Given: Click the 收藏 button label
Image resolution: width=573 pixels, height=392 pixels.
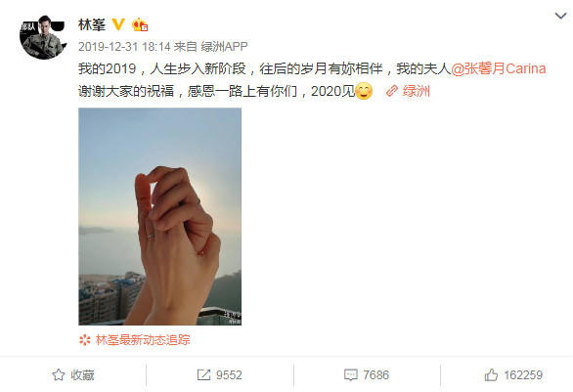Looking at the screenshot, I should point(82,375).
